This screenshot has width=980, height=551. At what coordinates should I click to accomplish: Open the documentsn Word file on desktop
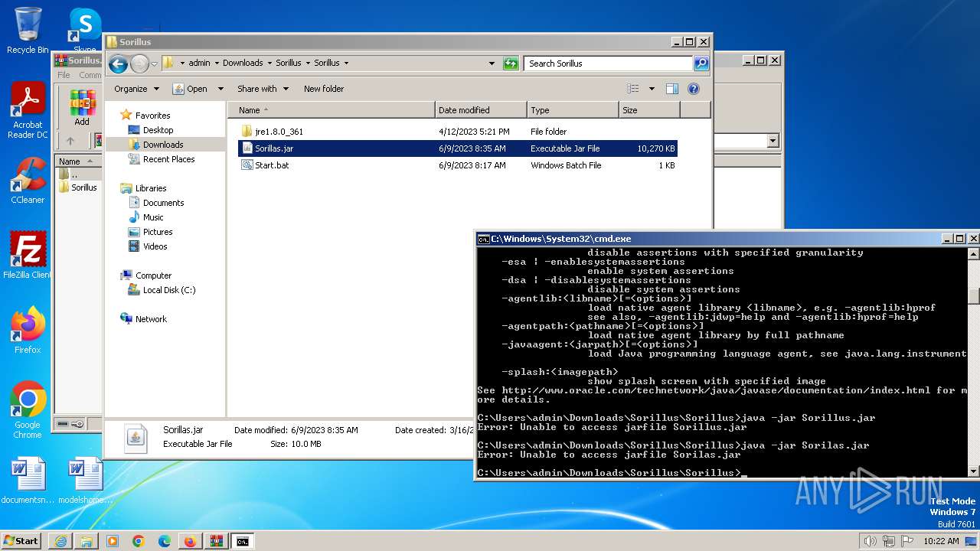point(28,481)
